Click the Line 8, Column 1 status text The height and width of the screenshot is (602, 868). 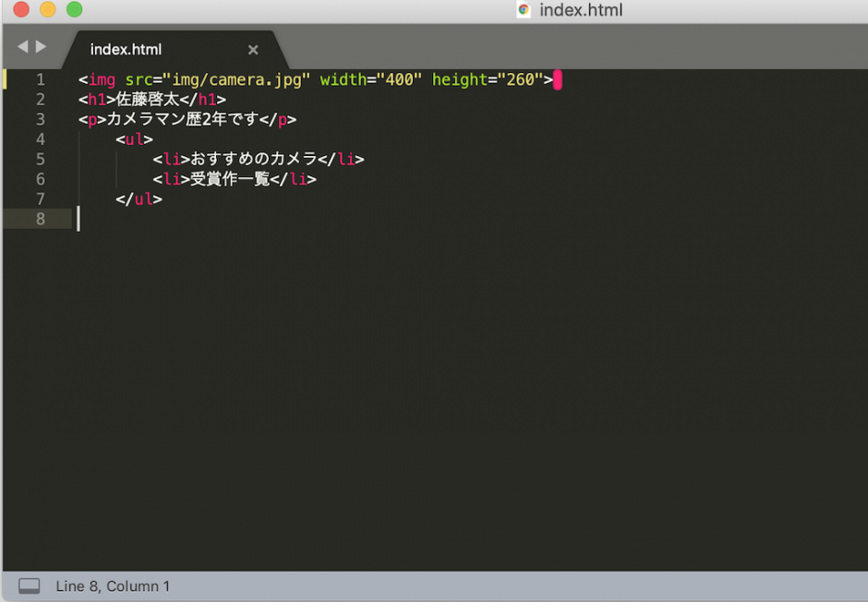pos(113,585)
